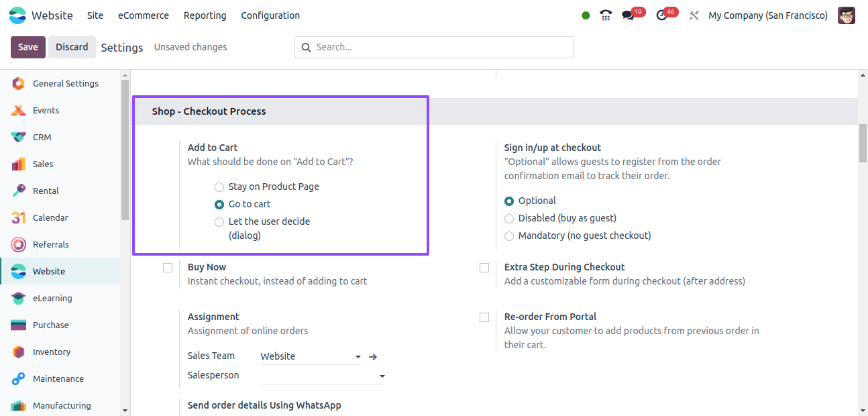This screenshot has height=416, width=868.
Task: Open Inventory settings label in sidebar
Action: tap(52, 352)
